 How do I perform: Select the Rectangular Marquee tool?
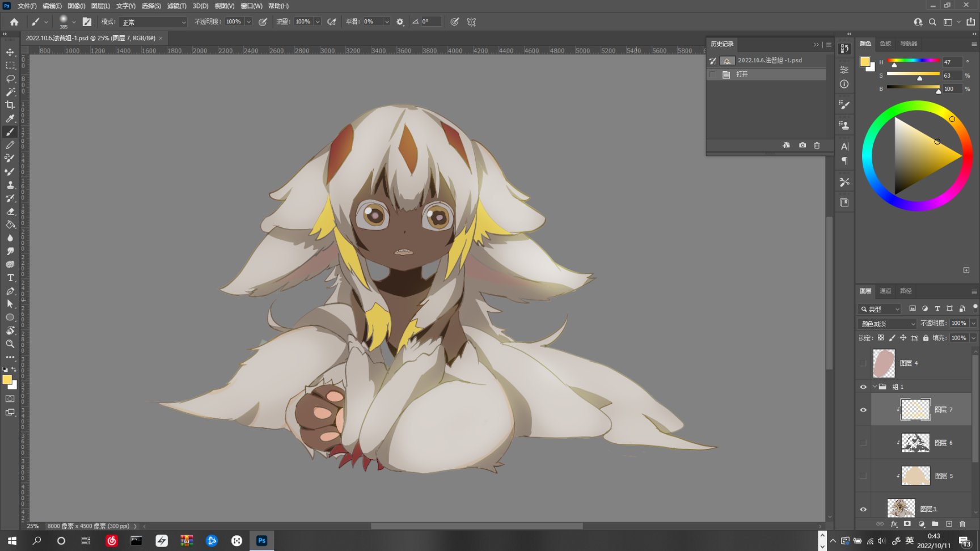coord(10,65)
